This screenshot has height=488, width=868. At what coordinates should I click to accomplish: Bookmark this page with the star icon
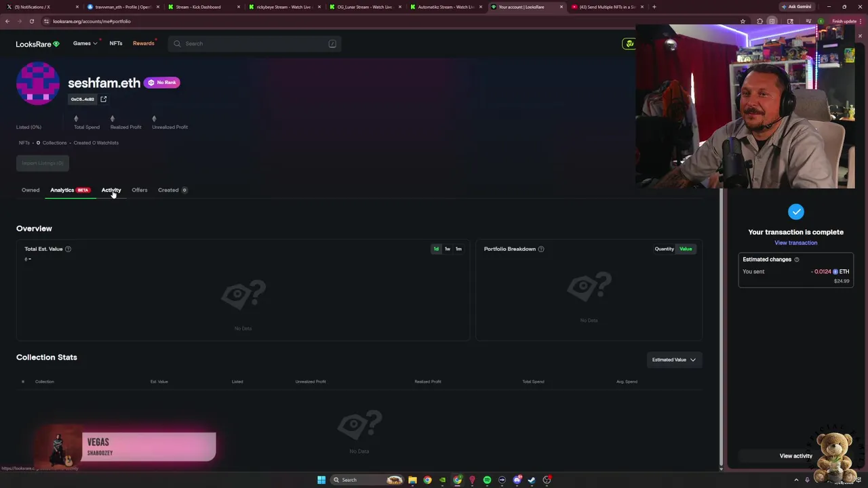743,21
